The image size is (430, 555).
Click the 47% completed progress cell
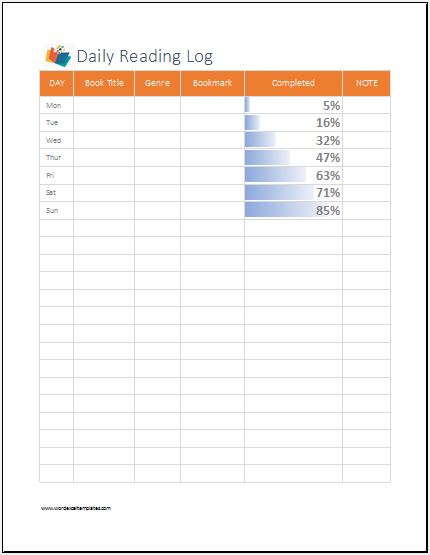click(x=293, y=158)
